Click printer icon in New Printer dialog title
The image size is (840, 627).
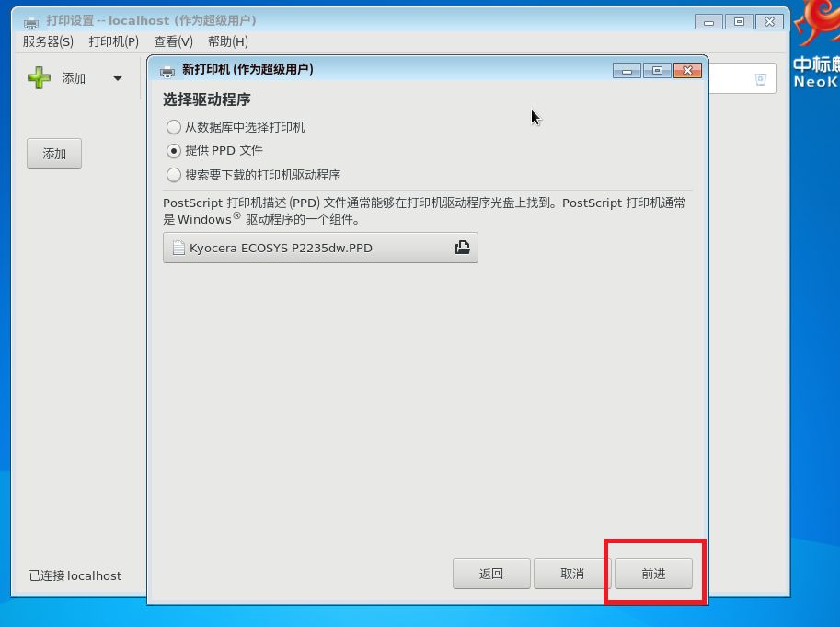pyautogui.click(x=167, y=70)
